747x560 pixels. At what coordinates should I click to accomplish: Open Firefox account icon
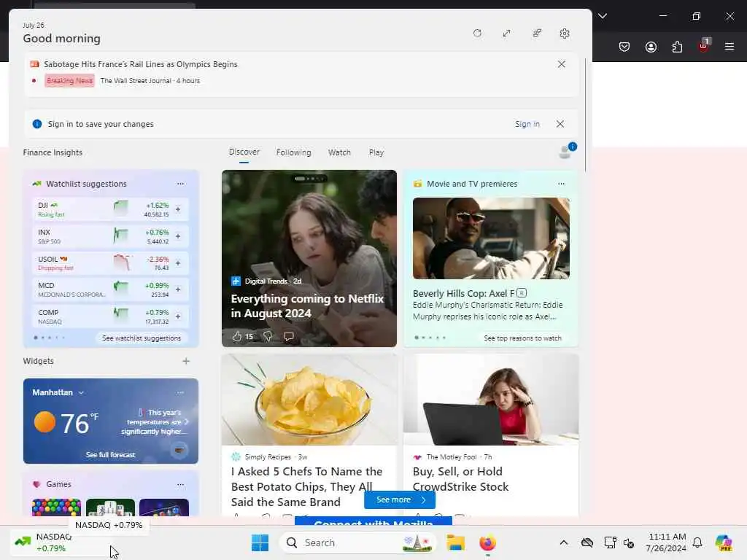click(651, 47)
